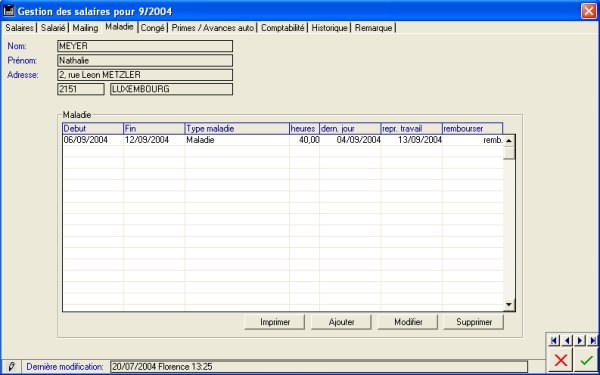Open the Remarque tab
Image resolution: width=600 pixels, height=375 pixels.
point(373,28)
